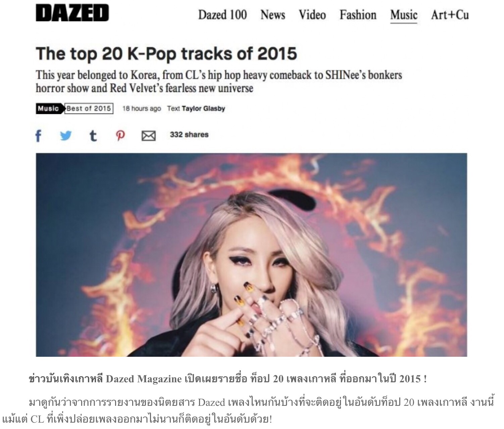Email article using envelope icon
This screenshot has width=504, height=429.
coord(148,136)
